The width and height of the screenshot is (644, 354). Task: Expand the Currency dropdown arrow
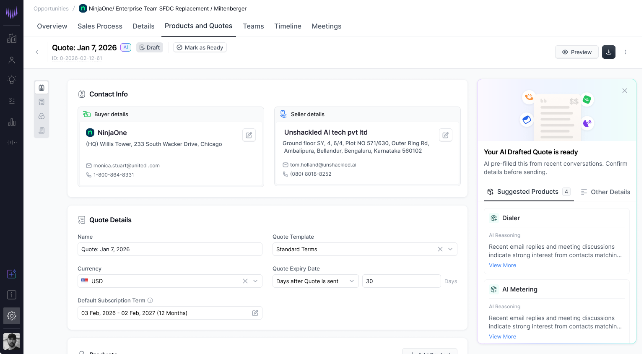255,281
